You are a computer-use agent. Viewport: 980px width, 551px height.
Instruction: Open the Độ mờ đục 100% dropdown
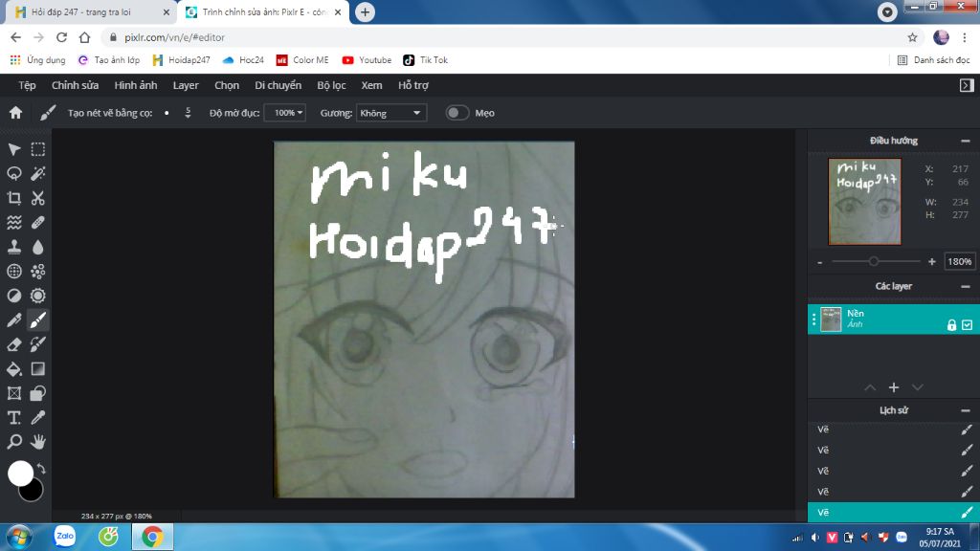(285, 113)
